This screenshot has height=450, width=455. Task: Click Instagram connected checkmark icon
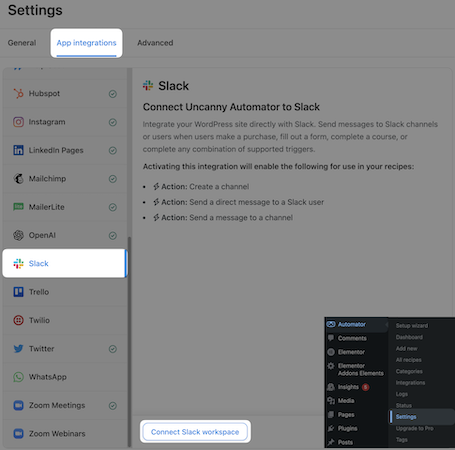tap(113, 122)
